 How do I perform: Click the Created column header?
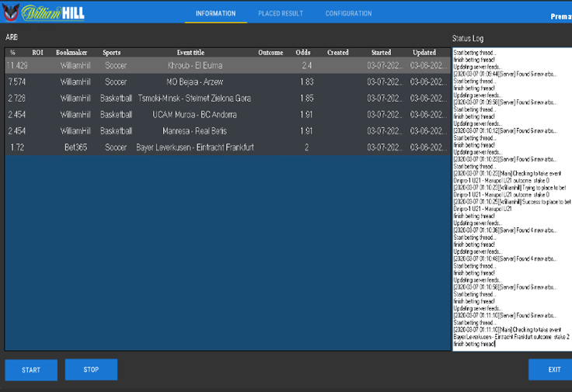(338, 53)
